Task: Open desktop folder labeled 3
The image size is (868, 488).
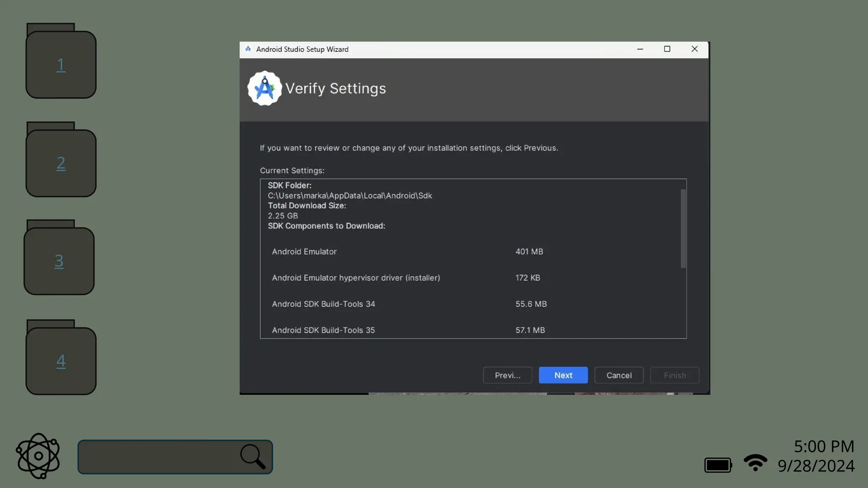Action: pyautogui.click(x=59, y=260)
